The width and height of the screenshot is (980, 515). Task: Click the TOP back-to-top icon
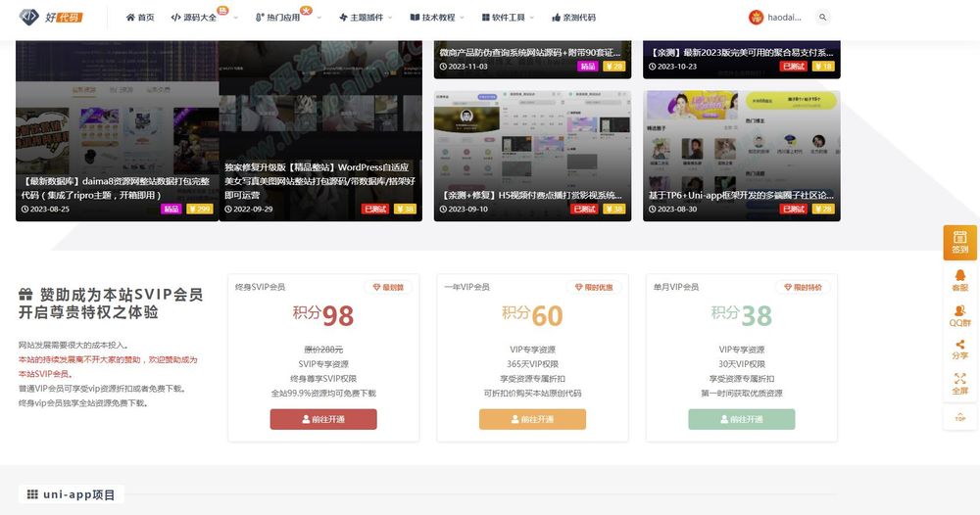tap(960, 418)
